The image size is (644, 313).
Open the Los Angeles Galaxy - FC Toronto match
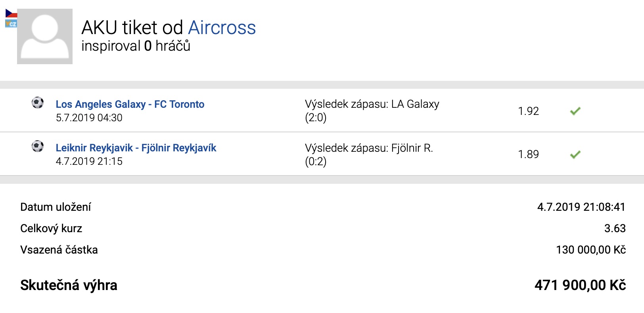[130, 104]
